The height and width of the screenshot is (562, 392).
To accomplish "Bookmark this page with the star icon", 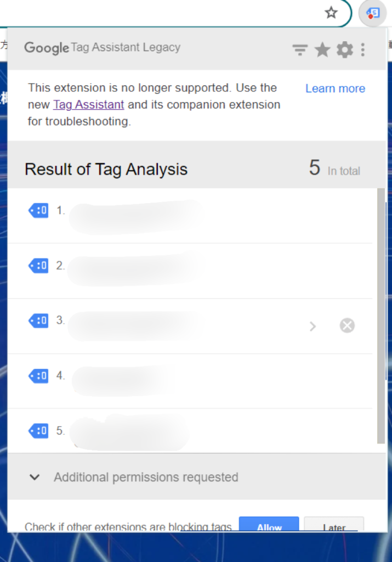I will (331, 13).
